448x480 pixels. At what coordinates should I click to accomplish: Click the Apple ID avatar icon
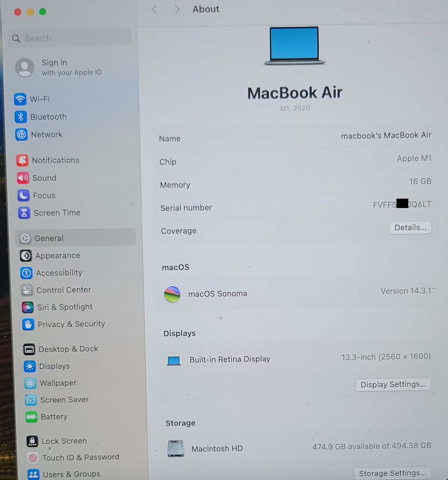25,68
